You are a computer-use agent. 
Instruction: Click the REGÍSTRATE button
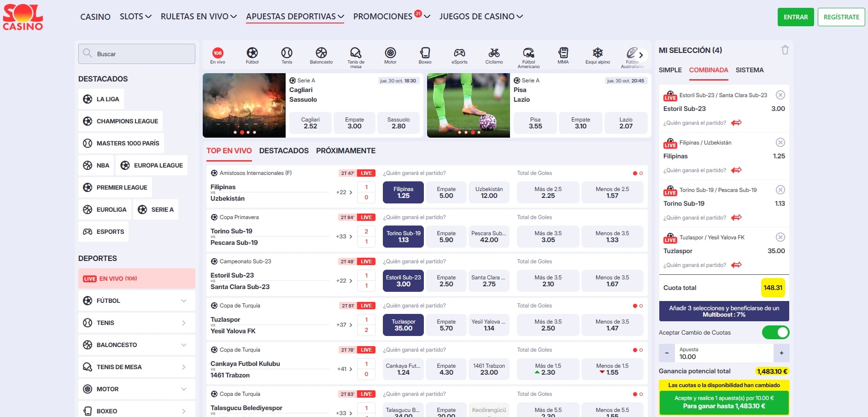coord(841,16)
